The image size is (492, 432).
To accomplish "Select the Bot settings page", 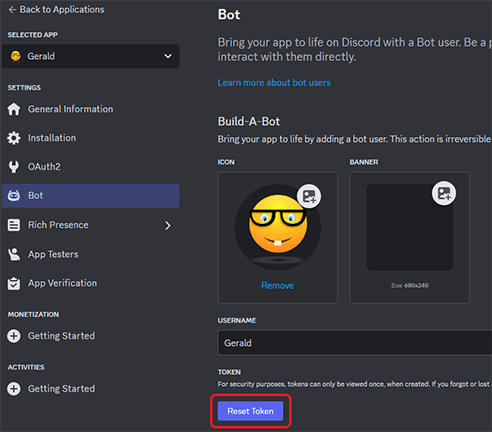I will (x=91, y=196).
